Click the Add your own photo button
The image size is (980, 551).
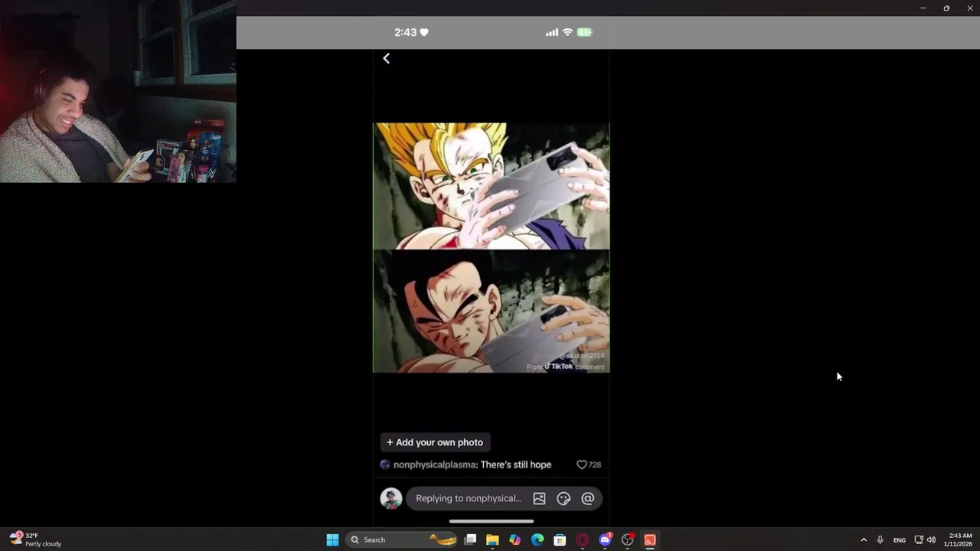point(435,442)
